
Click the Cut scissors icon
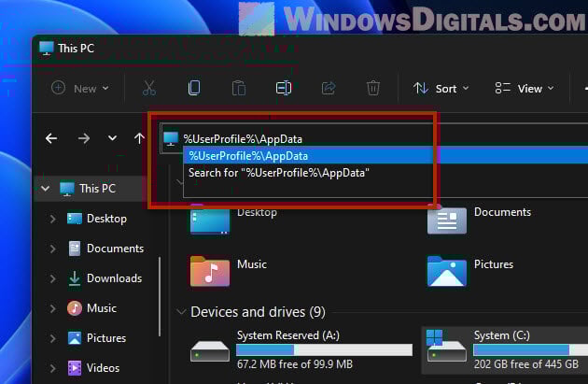[x=149, y=89]
